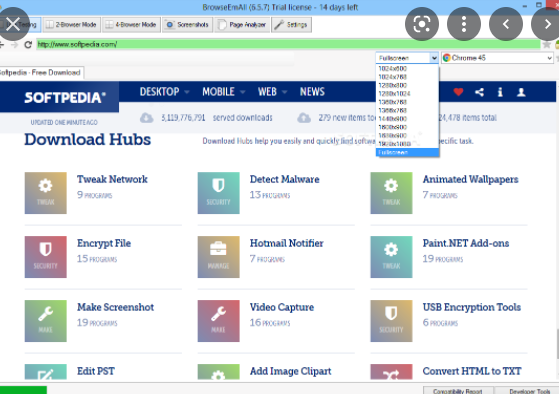Expand the DESKTOP navigation menu
The image size is (559, 394).
(x=164, y=92)
